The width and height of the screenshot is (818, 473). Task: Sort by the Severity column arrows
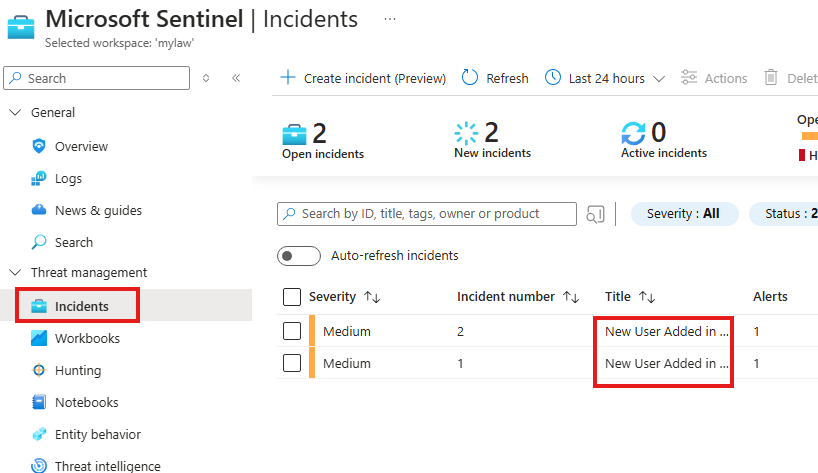click(372, 297)
